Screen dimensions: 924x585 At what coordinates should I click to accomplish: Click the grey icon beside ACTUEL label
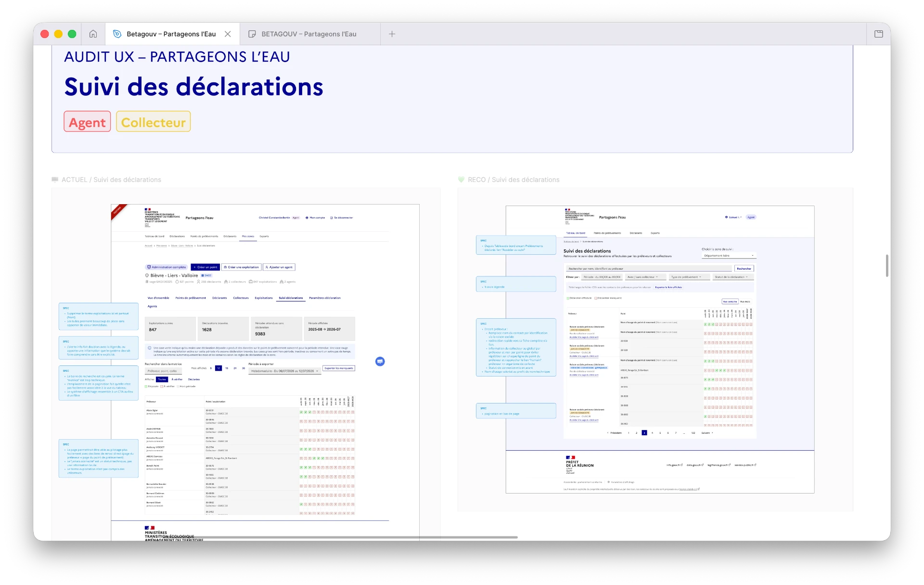(x=55, y=180)
